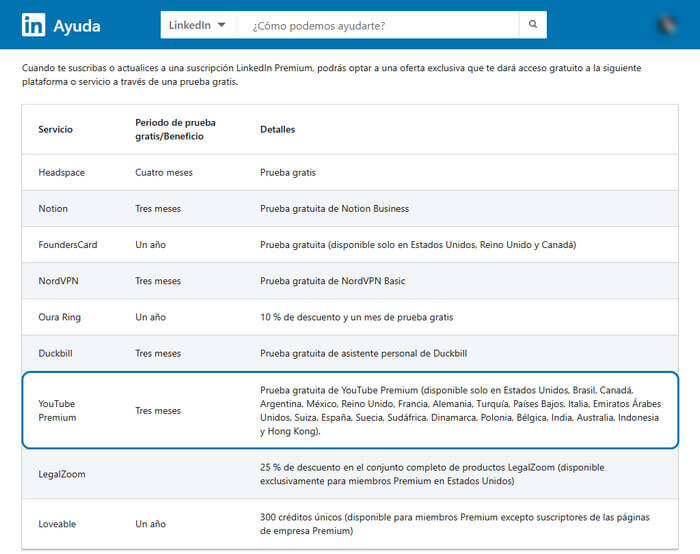
Task: Click the 'Duckbill' service cell
Action: click(55, 353)
